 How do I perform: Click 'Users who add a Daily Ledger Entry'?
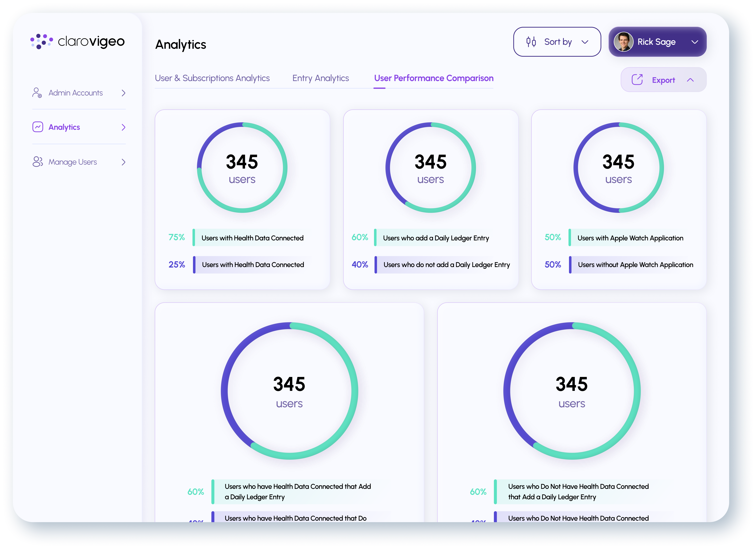(x=436, y=238)
